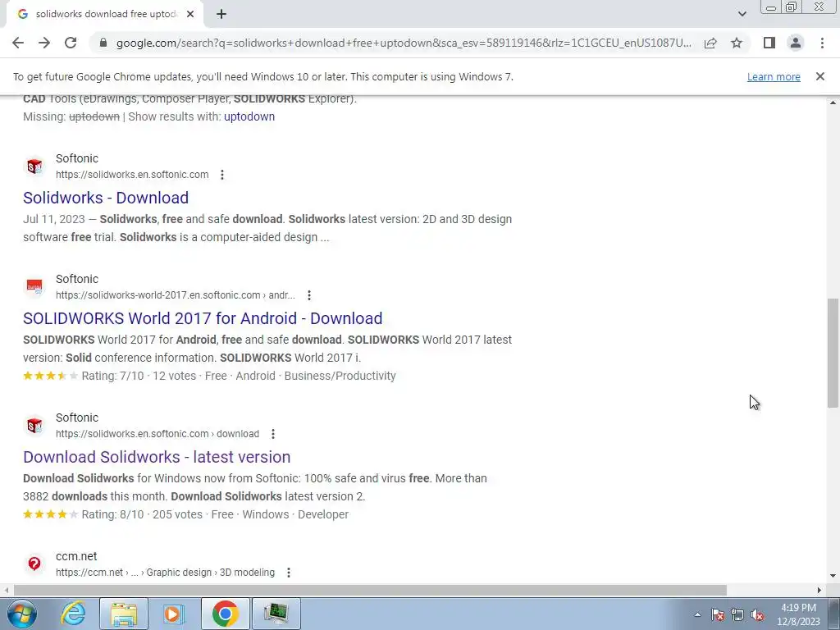Open more options for the ccm.net result
This screenshot has height=630, width=840.
click(288, 573)
